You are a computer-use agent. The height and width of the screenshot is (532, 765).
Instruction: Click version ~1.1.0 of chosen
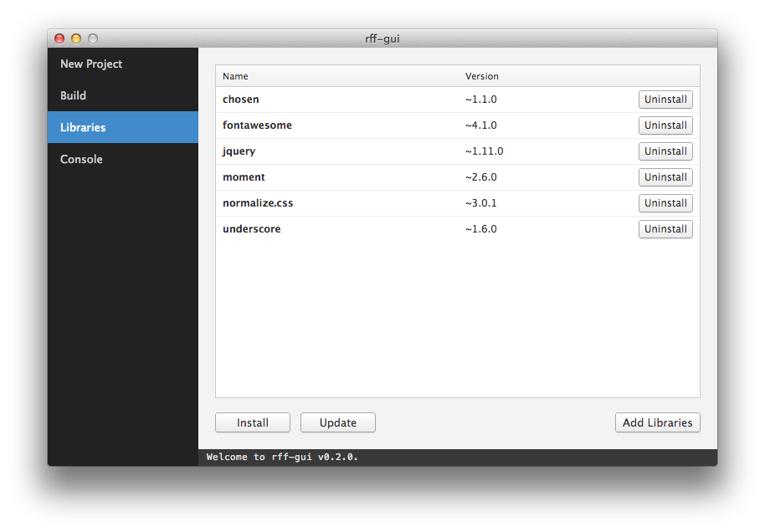(x=481, y=100)
